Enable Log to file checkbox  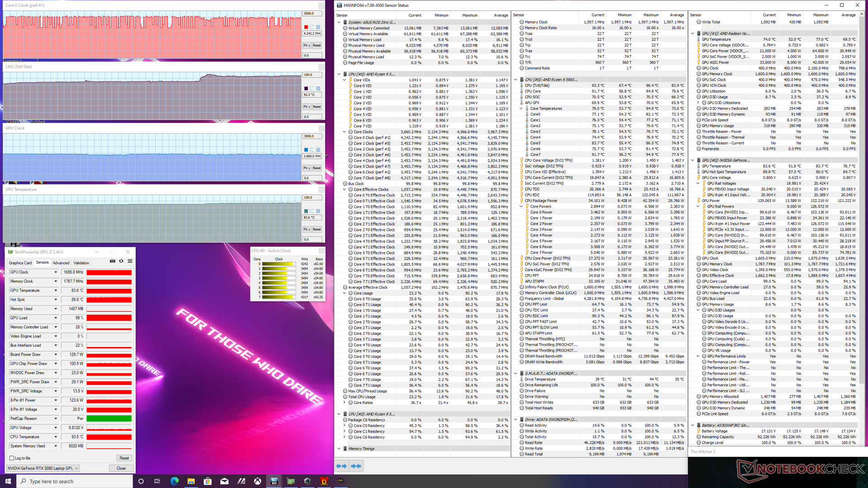tap(12, 458)
